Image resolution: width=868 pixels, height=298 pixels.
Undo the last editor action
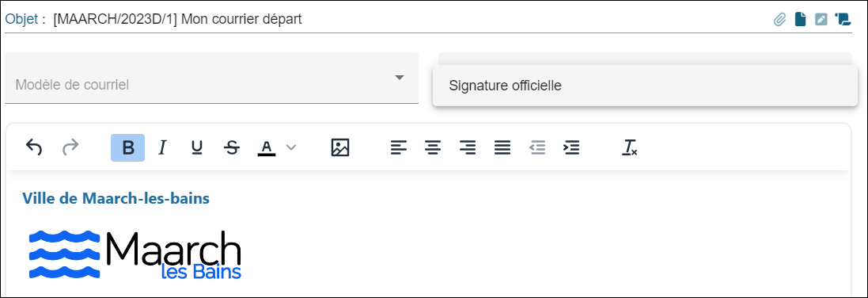pos(34,147)
